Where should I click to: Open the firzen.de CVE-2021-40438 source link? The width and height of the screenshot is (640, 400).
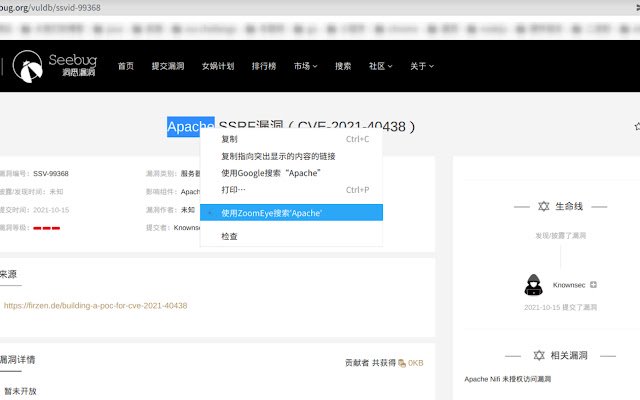click(x=96, y=305)
